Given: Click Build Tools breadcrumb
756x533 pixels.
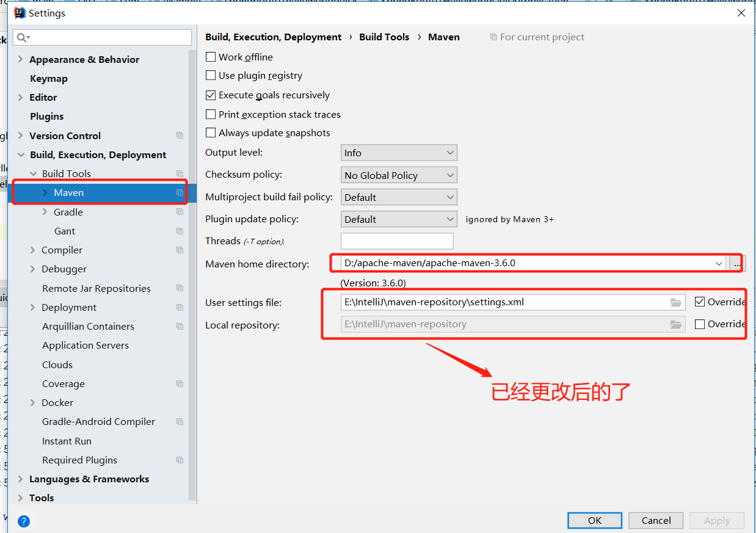Looking at the screenshot, I should [384, 37].
